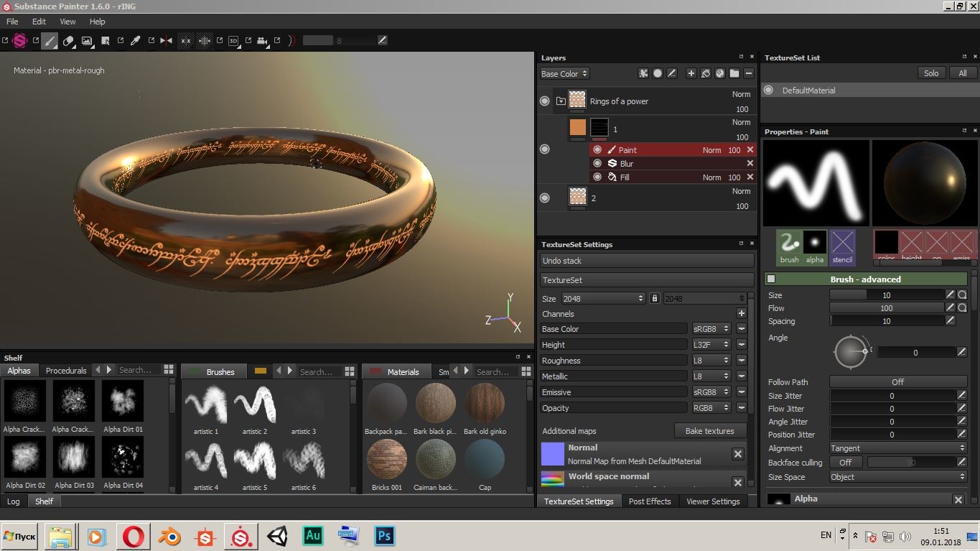Change Roughness format L8 dropdown
Viewport: 980px width, 551px height.
point(711,361)
